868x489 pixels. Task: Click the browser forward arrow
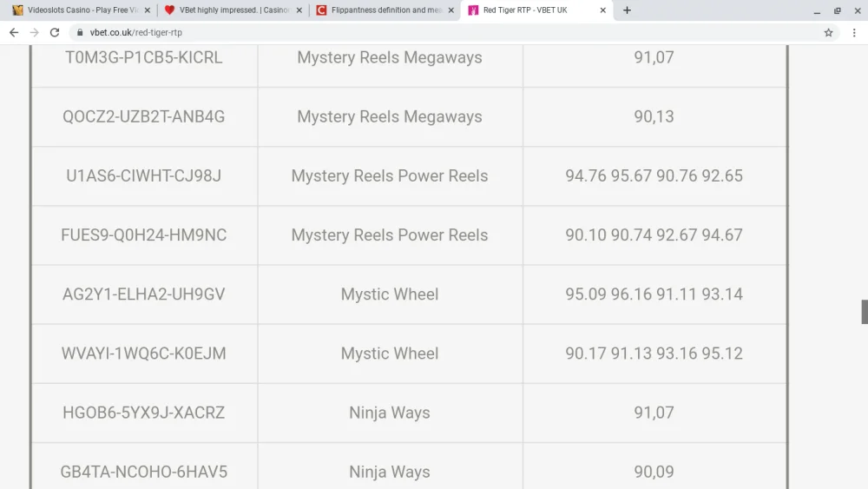click(x=35, y=33)
